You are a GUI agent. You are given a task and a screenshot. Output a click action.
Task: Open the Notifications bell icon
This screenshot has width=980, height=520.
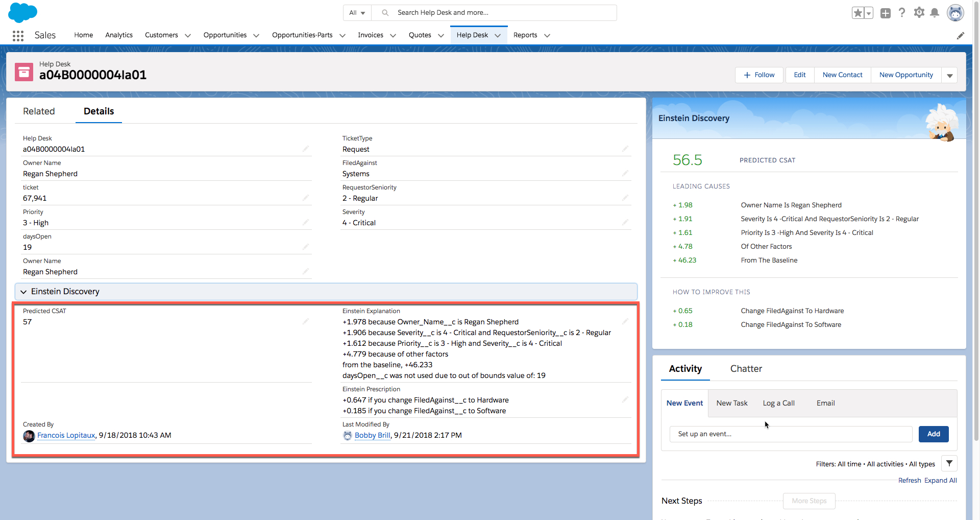[935, 13]
